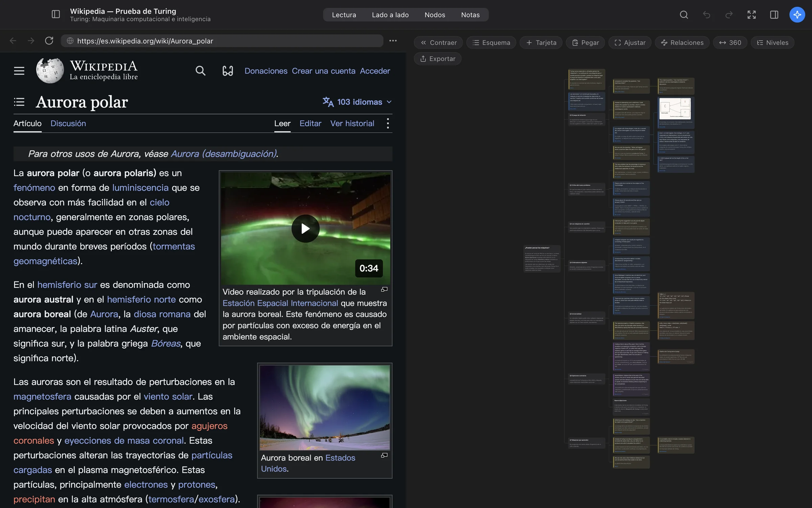The image size is (812, 508).
Task: Switch to Lectura view mode
Action: pyautogui.click(x=344, y=15)
